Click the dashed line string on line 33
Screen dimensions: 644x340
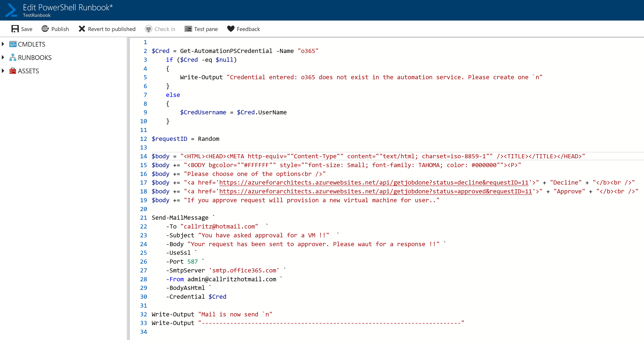click(331, 323)
